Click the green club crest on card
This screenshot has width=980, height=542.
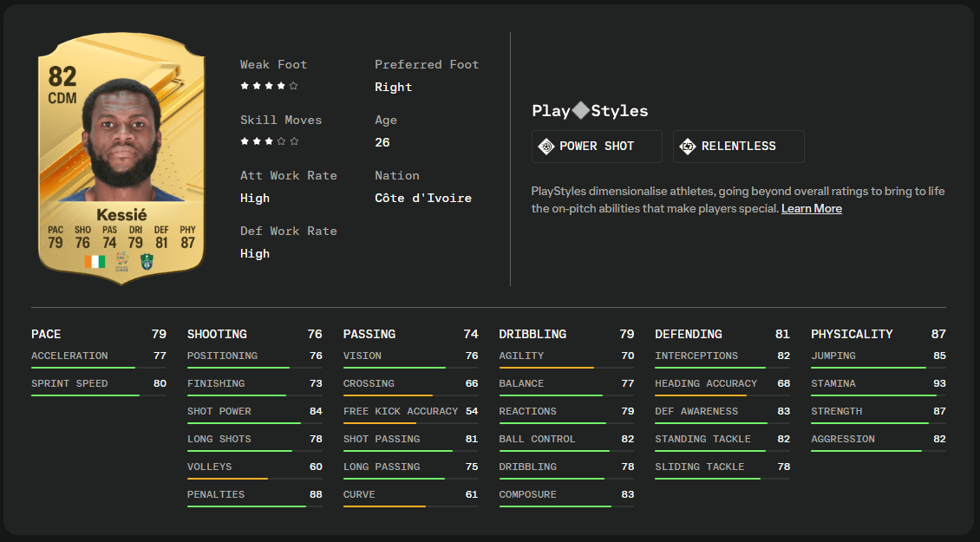pyautogui.click(x=147, y=261)
